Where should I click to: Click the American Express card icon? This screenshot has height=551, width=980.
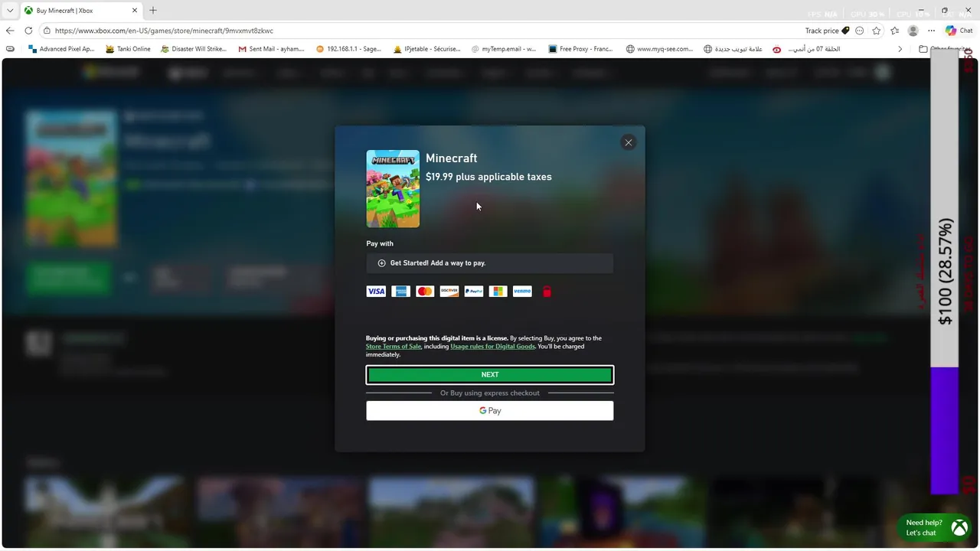(400, 292)
